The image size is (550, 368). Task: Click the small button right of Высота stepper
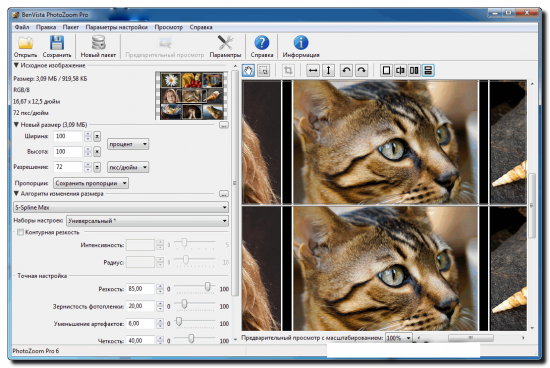coord(97,152)
